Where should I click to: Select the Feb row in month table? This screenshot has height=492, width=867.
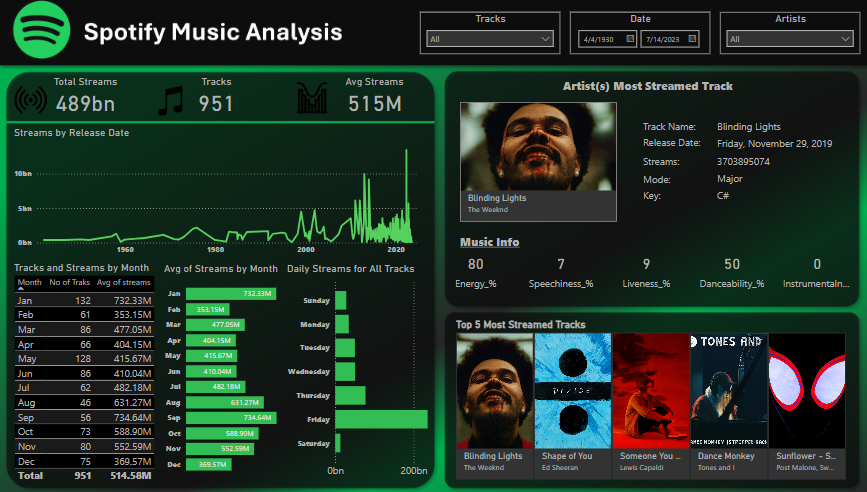coord(84,315)
